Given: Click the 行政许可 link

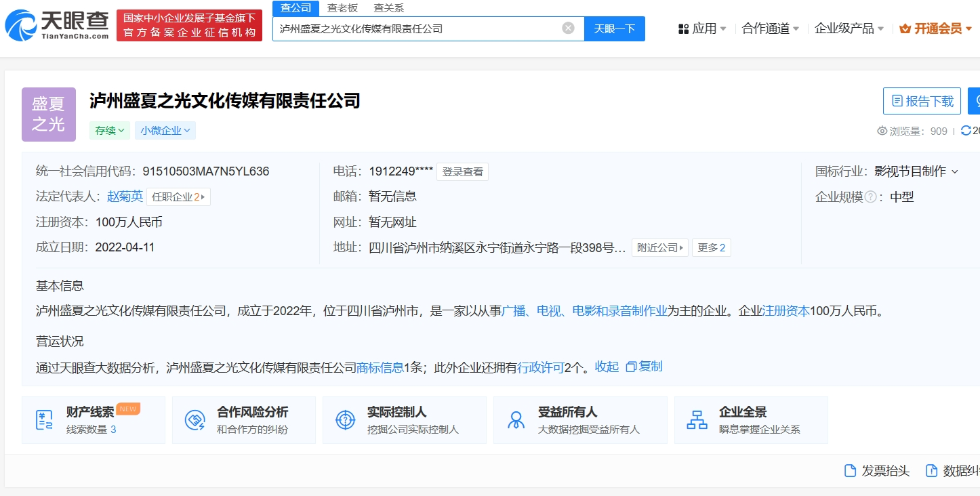Looking at the screenshot, I should coord(541,367).
